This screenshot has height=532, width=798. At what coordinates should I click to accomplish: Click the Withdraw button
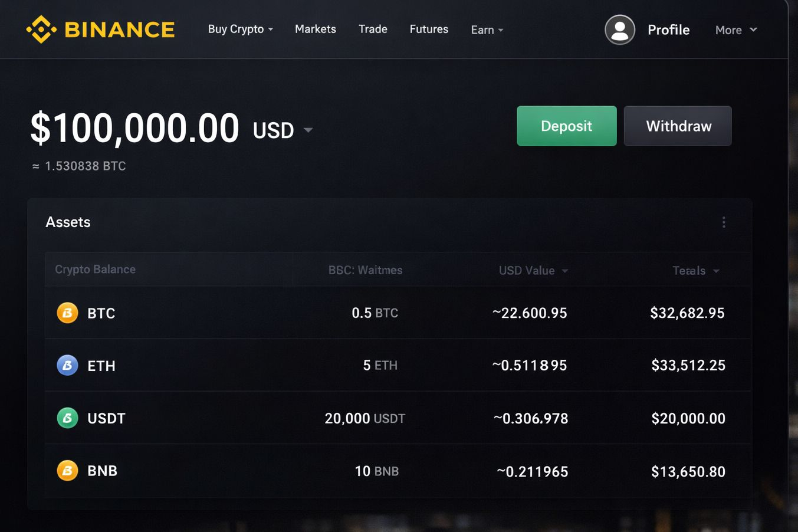pyautogui.click(x=678, y=126)
